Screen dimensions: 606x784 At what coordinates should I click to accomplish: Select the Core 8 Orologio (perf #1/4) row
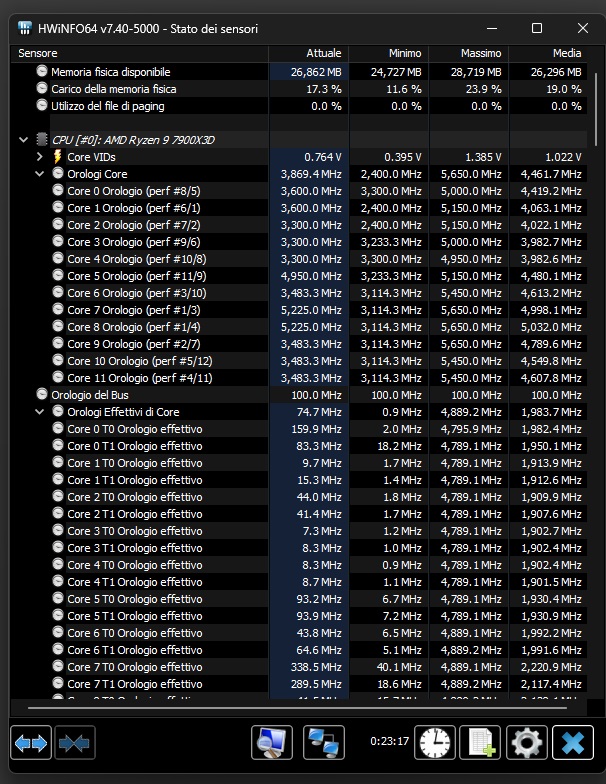299,326
